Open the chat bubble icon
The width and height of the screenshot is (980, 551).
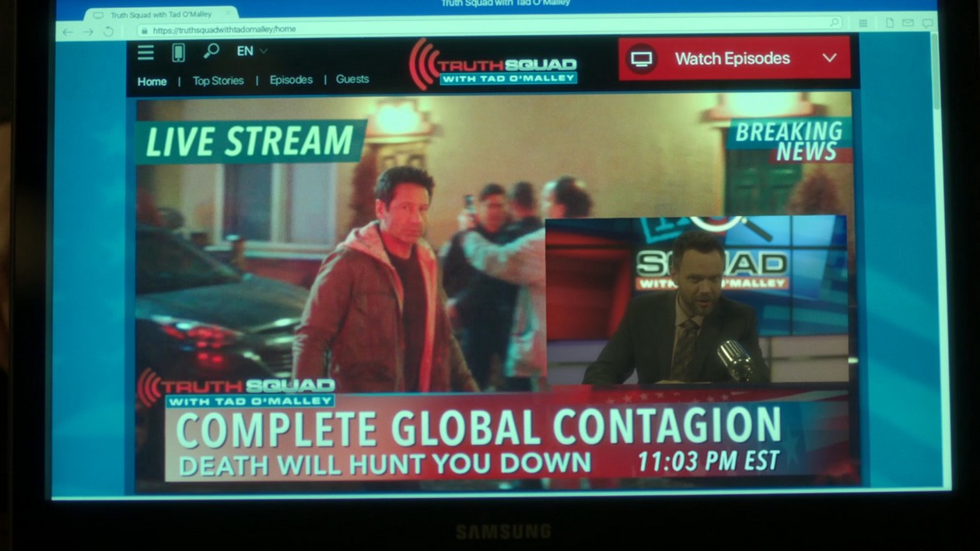tap(927, 24)
